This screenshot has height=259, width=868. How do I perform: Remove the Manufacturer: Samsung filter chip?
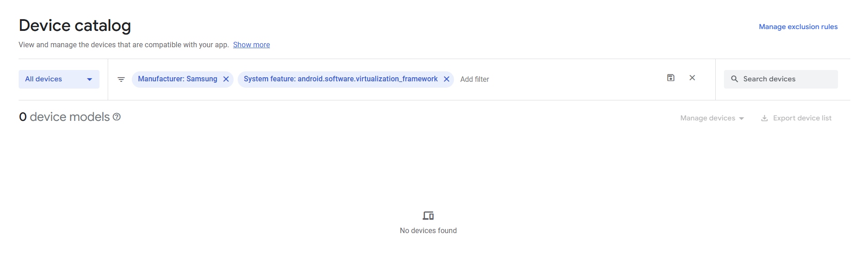click(226, 79)
